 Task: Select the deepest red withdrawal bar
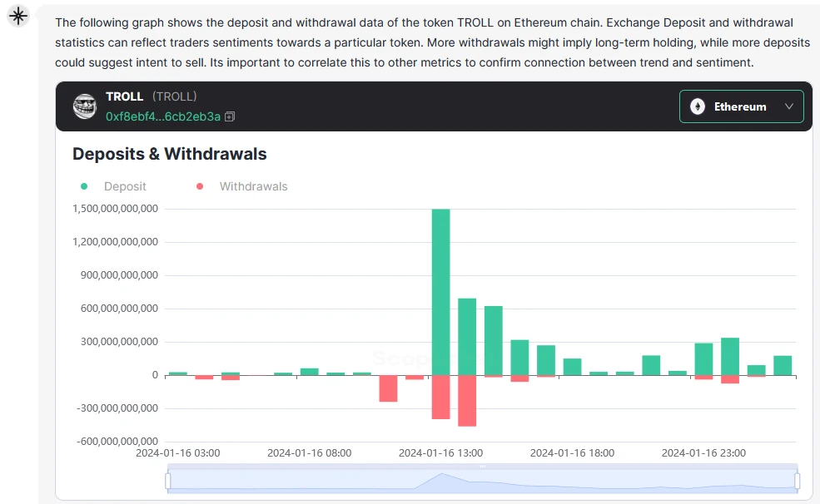467,400
